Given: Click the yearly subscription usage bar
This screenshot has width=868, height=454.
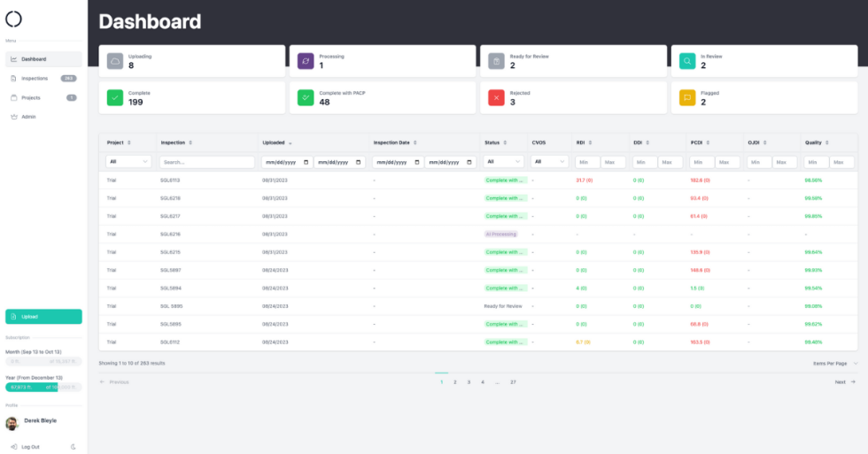Looking at the screenshot, I should pos(43,387).
